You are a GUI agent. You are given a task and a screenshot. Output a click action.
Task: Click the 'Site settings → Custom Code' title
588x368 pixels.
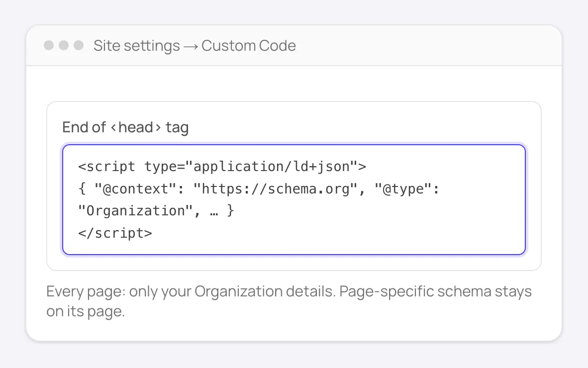click(x=195, y=46)
